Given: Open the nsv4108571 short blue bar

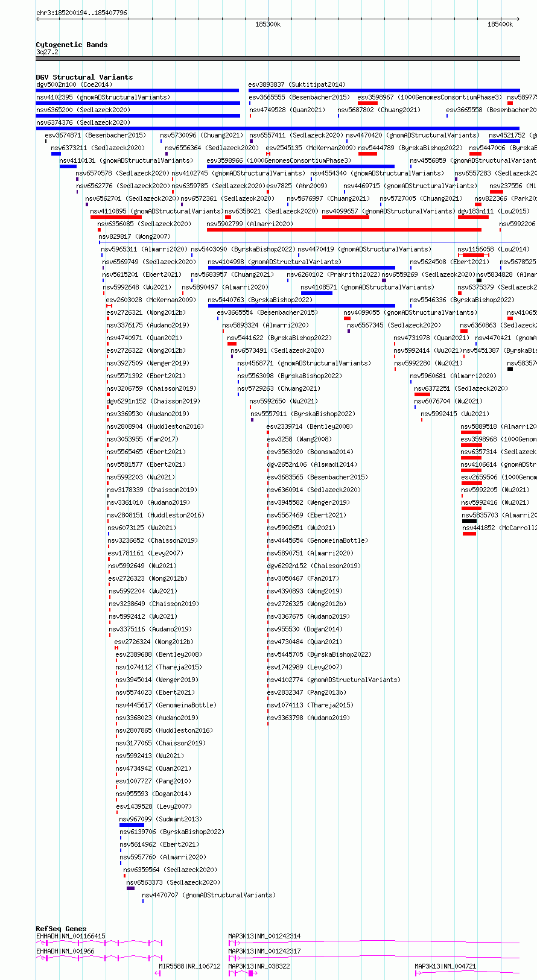Looking at the screenshot, I should (317, 293).
